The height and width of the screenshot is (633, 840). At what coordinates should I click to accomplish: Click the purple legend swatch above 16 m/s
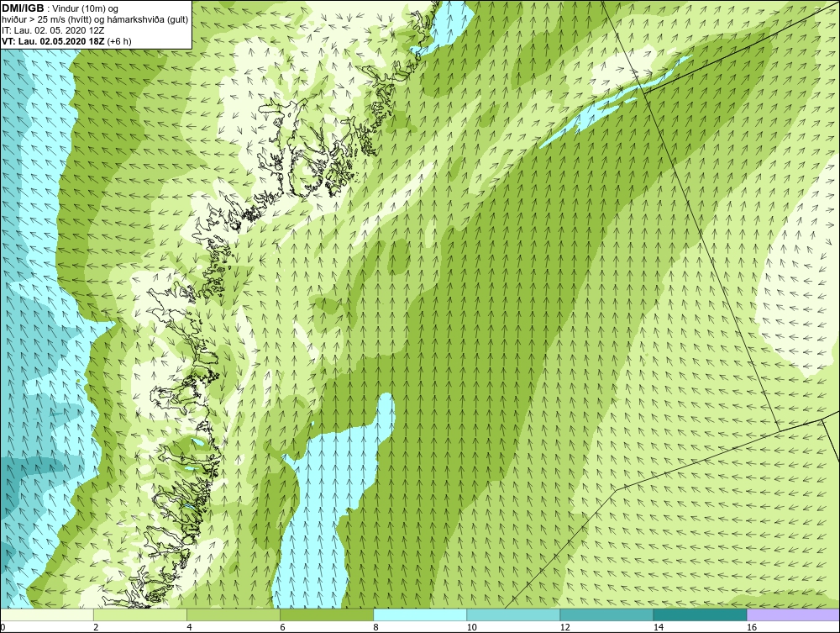793,615
